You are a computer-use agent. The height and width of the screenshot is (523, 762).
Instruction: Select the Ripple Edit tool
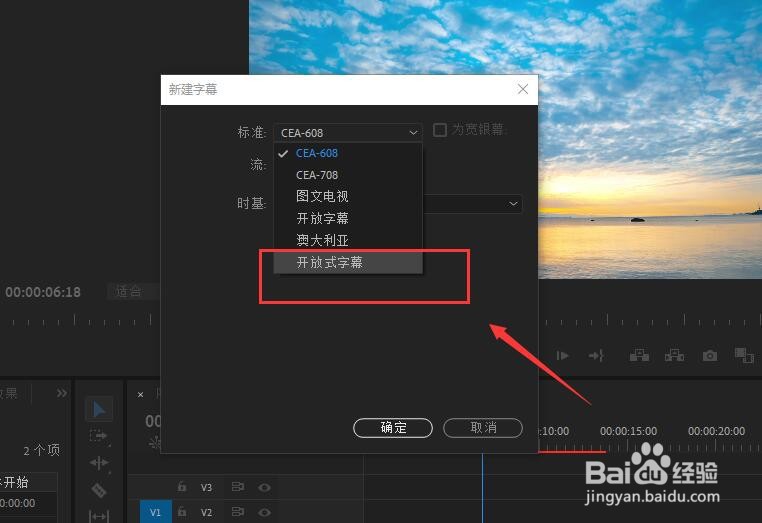(99, 463)
